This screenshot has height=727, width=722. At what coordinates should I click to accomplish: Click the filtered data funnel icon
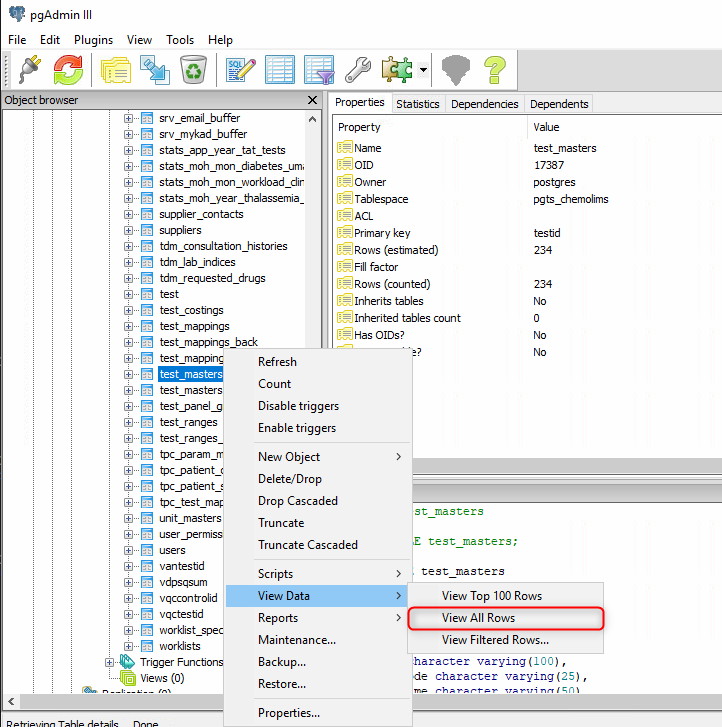point(318,70)
